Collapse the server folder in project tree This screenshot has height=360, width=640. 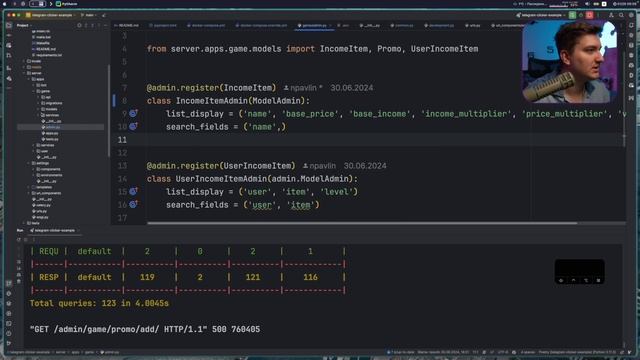24,73
